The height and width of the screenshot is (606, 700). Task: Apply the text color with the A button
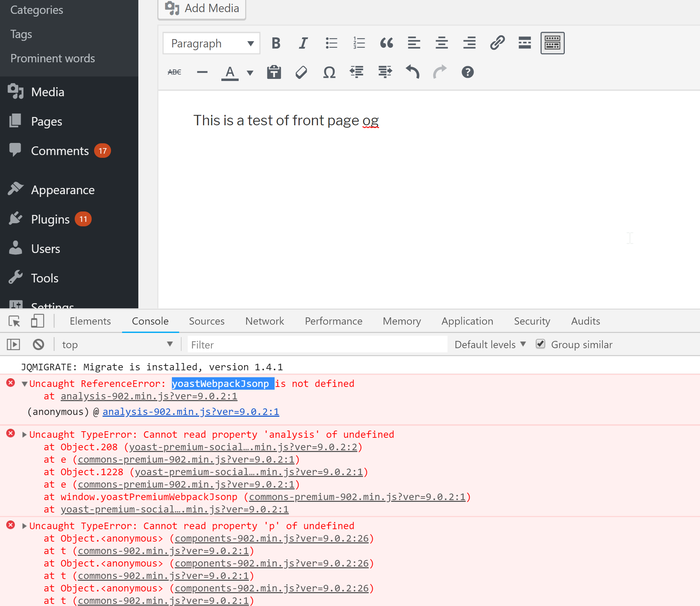230,73
